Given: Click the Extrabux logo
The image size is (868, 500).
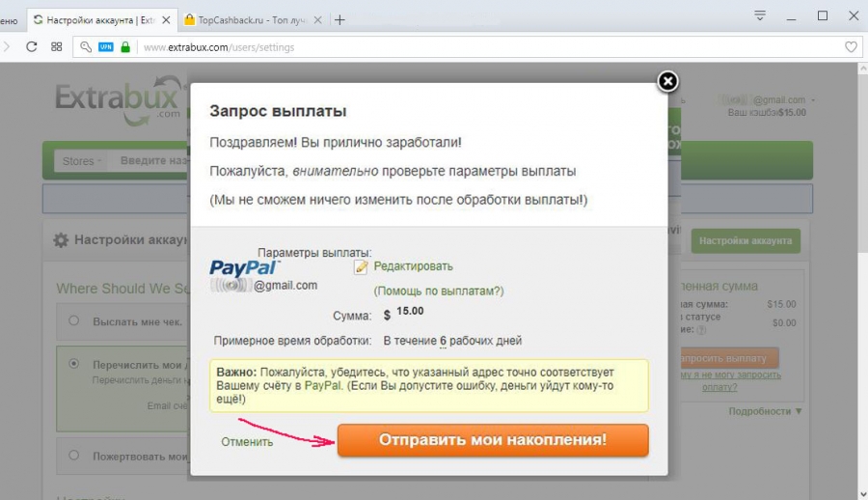Looking at the screenshot, I should (x=118, y=99).
